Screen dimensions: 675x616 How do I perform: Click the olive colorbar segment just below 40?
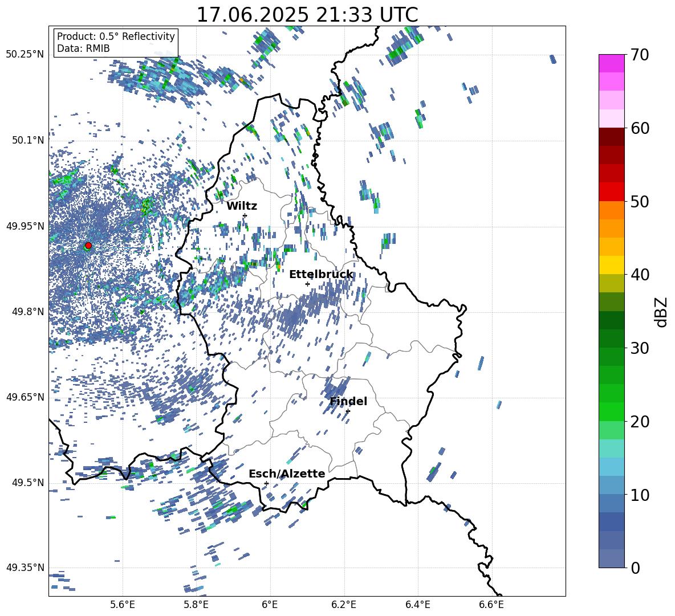click(612, 283)
